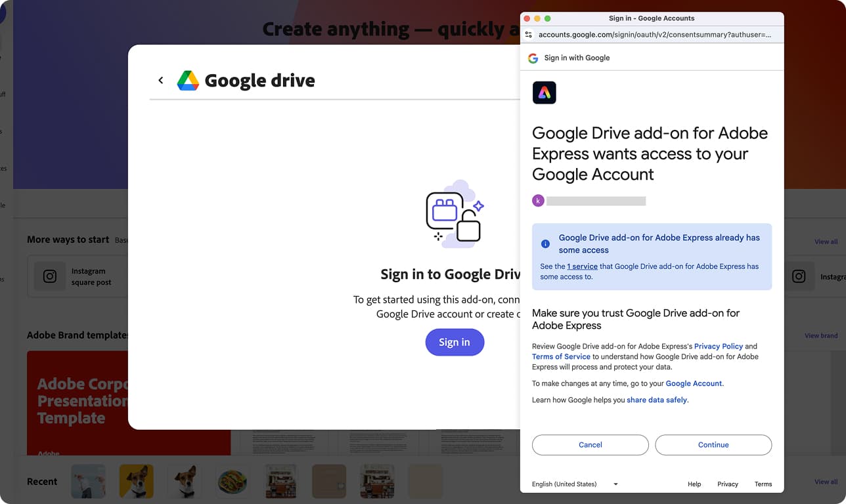
Task: Click the purple account avatar letter k
Action: (x=538, y=201)
